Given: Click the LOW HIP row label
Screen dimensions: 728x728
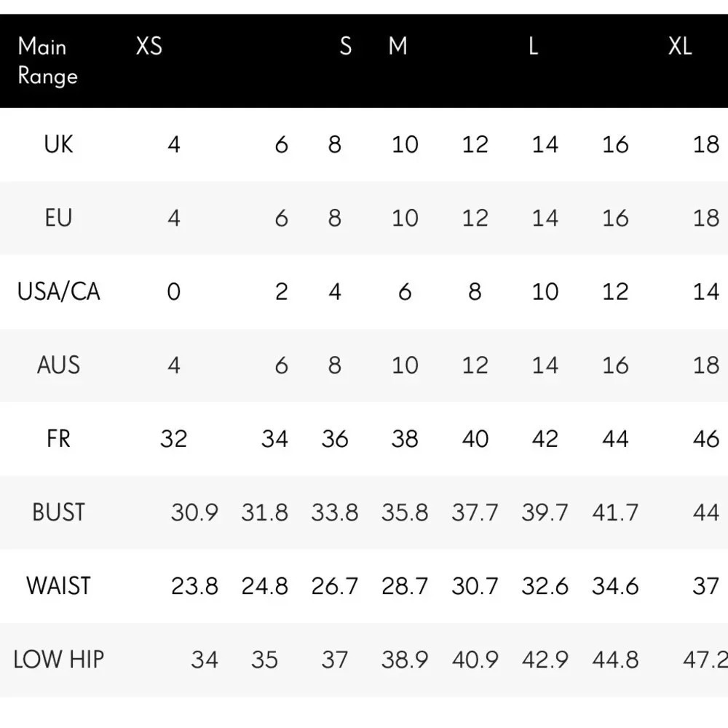Looking at the screenshot, I should pyautogui.click(x=58, y=660).
